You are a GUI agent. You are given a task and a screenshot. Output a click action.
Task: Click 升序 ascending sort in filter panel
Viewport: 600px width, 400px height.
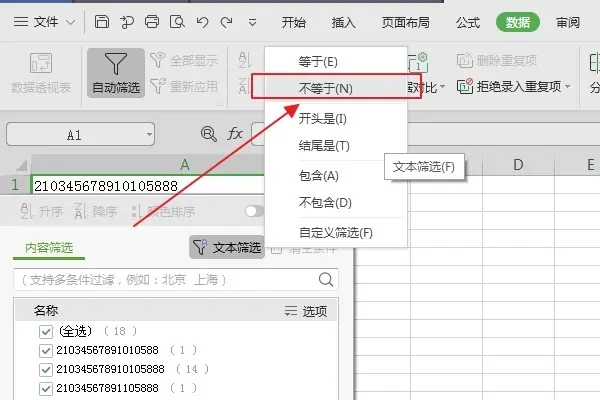click(x=41, y=211)
